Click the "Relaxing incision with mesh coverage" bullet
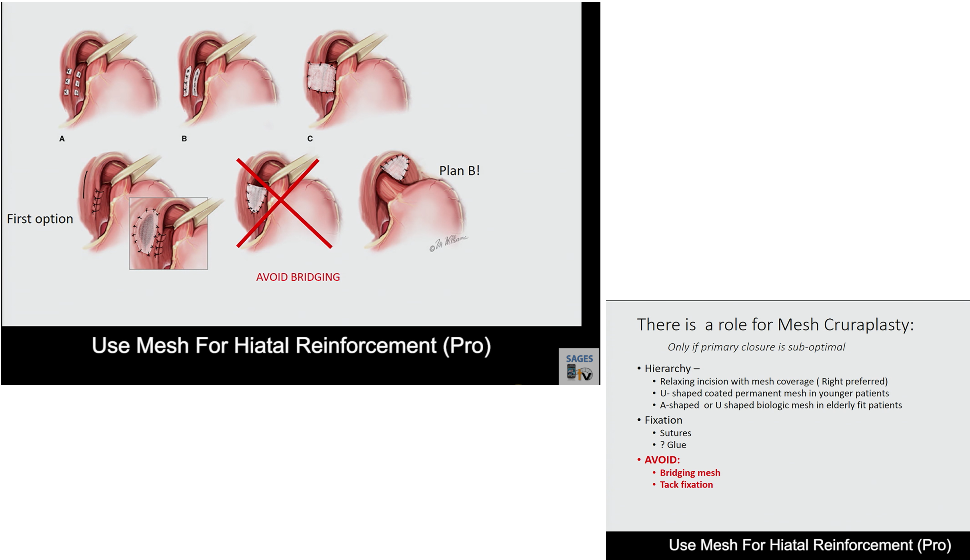 coord(773,381)
